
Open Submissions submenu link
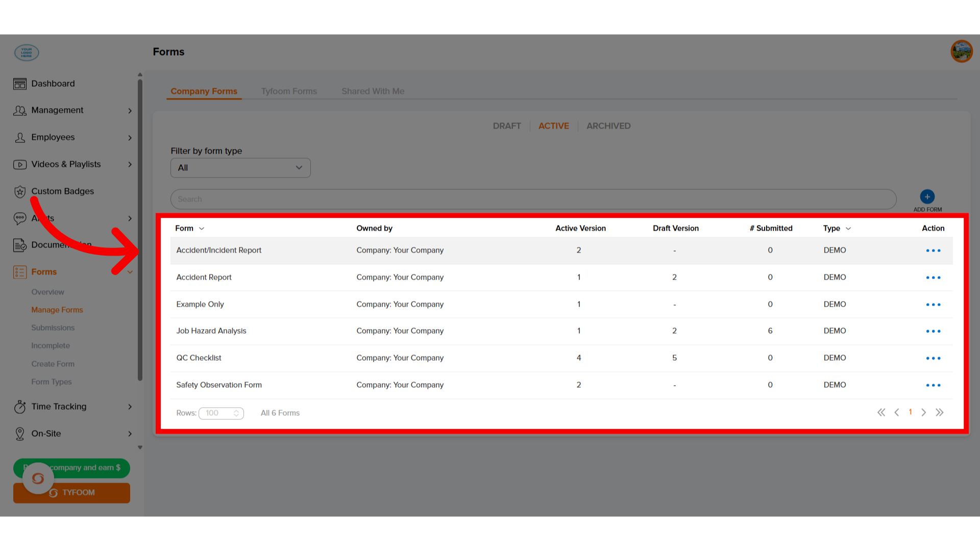pyautogui.click(x=53, y=328)
